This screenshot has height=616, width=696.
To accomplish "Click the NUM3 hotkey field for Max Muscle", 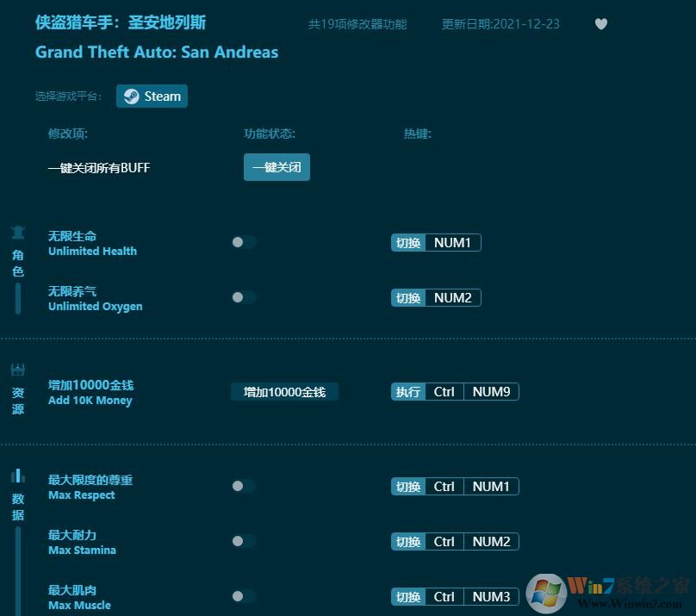I will pyautogui.click(x=491, y=595).
